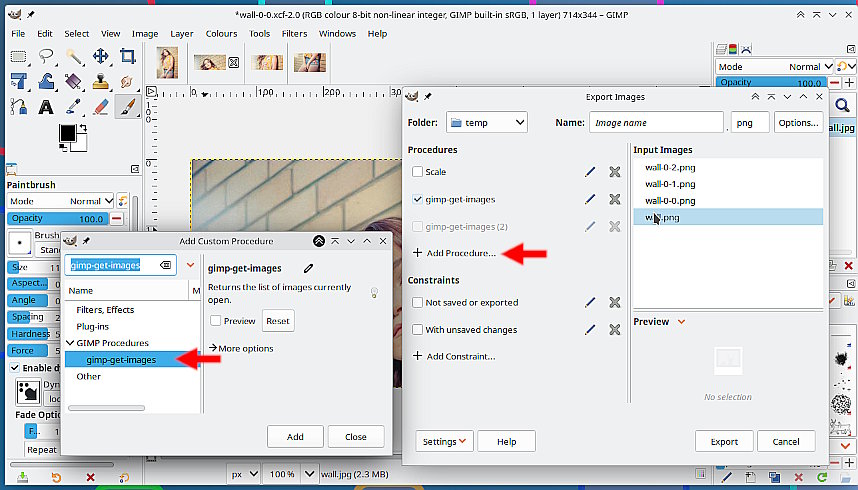The image size is (858, 490).
Task: Open the Folder temp dropdown
Action: tap(486, 123)
